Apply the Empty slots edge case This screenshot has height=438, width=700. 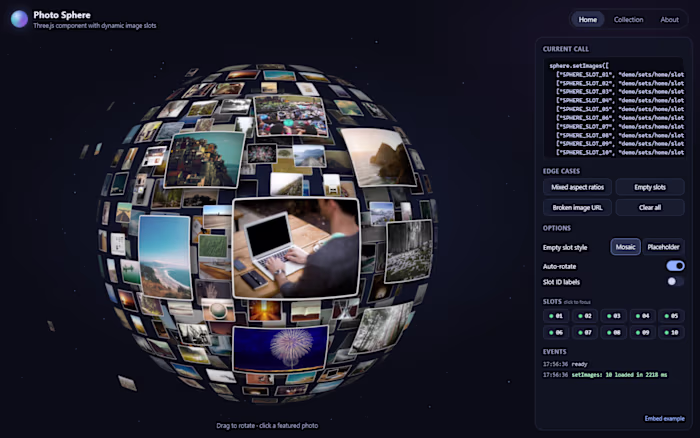650,187
